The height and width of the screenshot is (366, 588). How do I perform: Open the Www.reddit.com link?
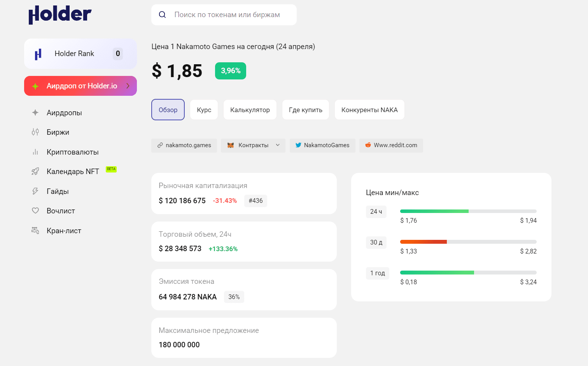click(x=391, y=145)
